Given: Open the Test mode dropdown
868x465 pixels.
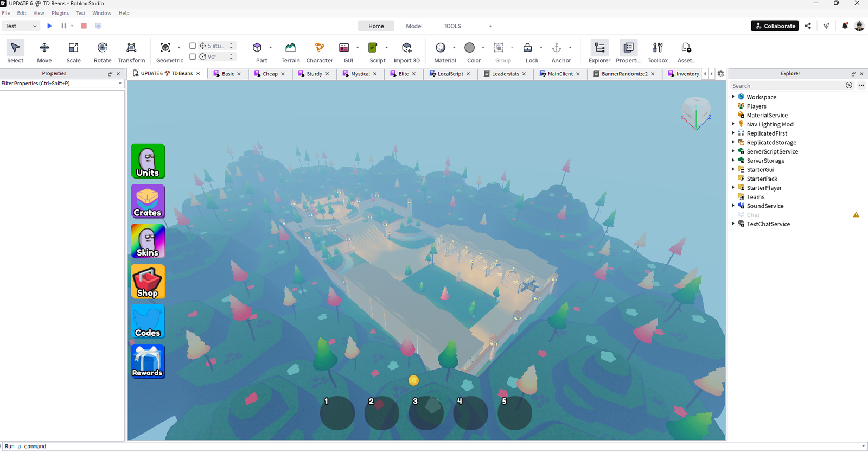Looking at the screenshot, I should point(21,26).
